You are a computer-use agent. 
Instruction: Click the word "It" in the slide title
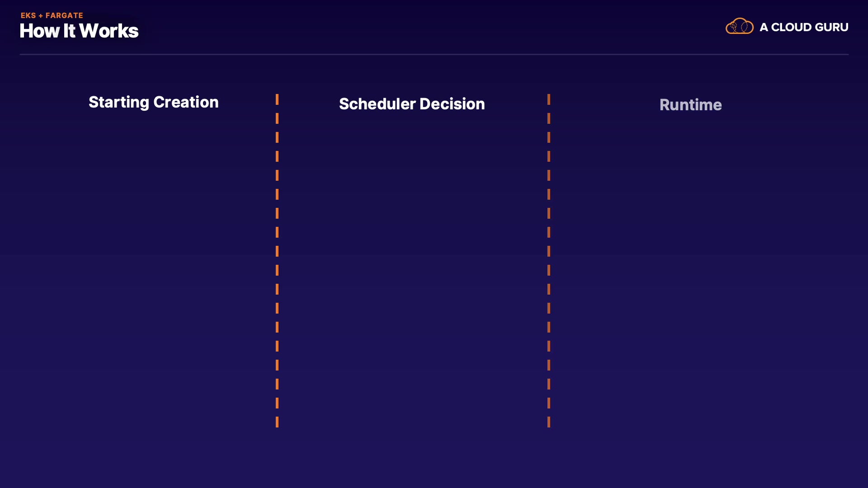click(x=69, y=31)
